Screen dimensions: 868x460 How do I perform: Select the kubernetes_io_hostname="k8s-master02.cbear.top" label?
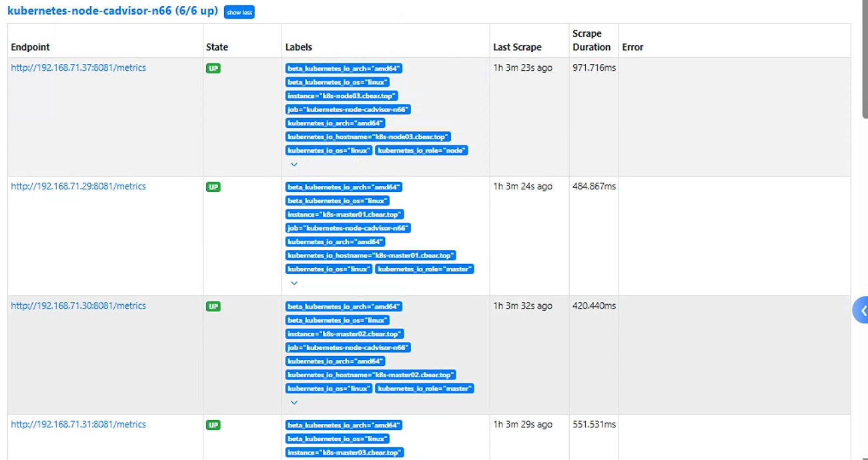coord(371,375)
